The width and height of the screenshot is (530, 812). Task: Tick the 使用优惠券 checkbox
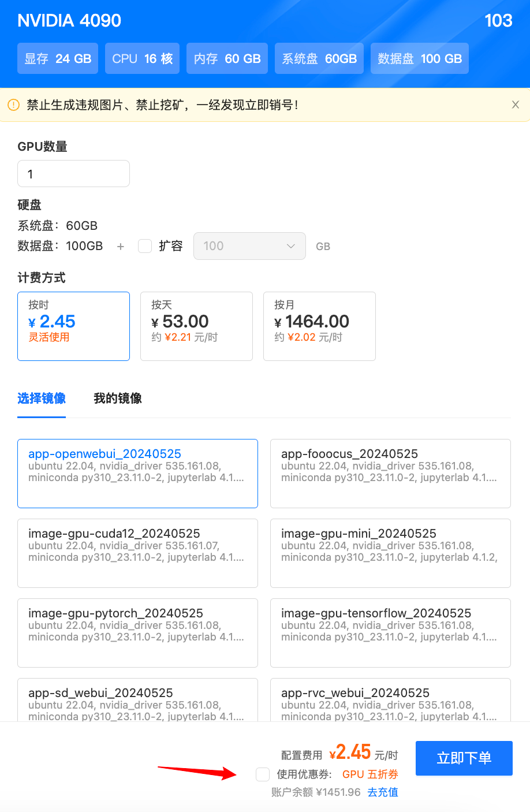[263, 774]
